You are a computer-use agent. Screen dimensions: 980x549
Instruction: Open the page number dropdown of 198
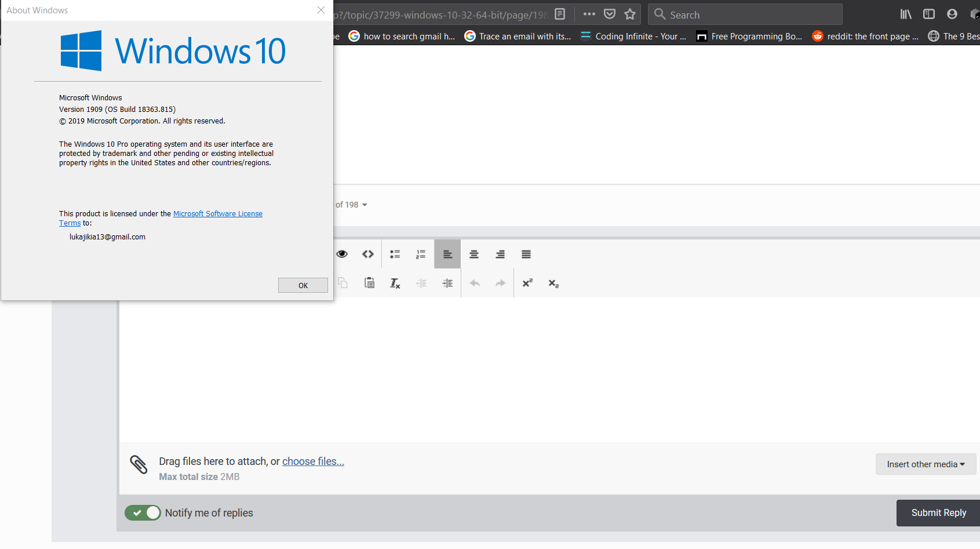352,205
